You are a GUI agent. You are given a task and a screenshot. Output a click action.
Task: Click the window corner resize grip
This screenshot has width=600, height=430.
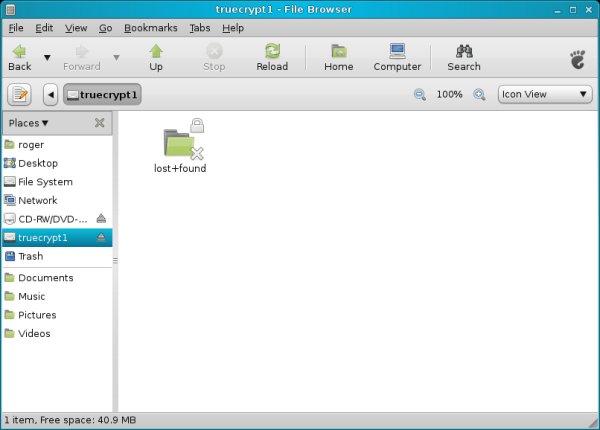click(x=594, y=423)
